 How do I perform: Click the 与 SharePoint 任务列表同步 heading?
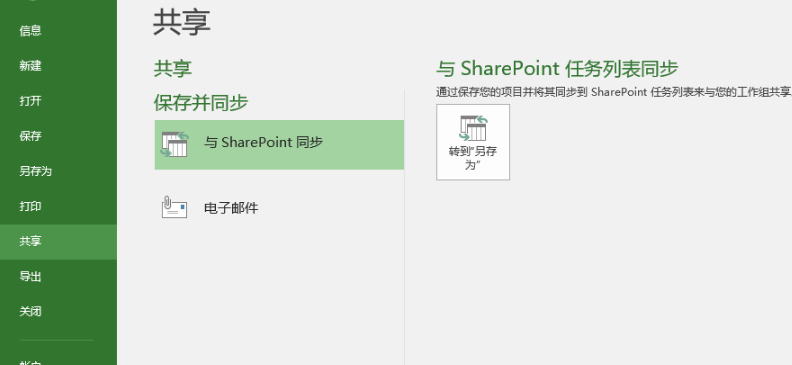point(557,69)
